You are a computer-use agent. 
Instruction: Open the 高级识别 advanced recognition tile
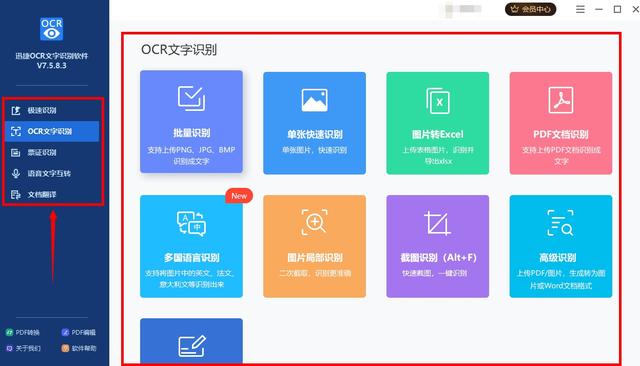point(561,246)
